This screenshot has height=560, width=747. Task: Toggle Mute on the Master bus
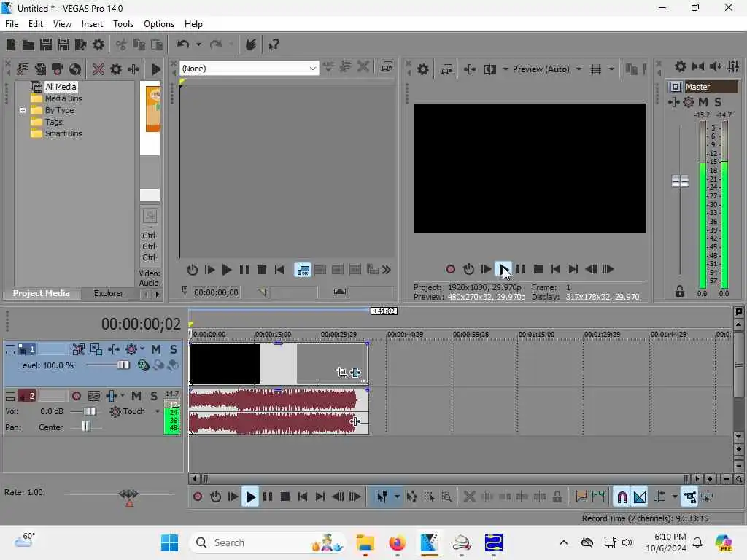coord(703,102)
